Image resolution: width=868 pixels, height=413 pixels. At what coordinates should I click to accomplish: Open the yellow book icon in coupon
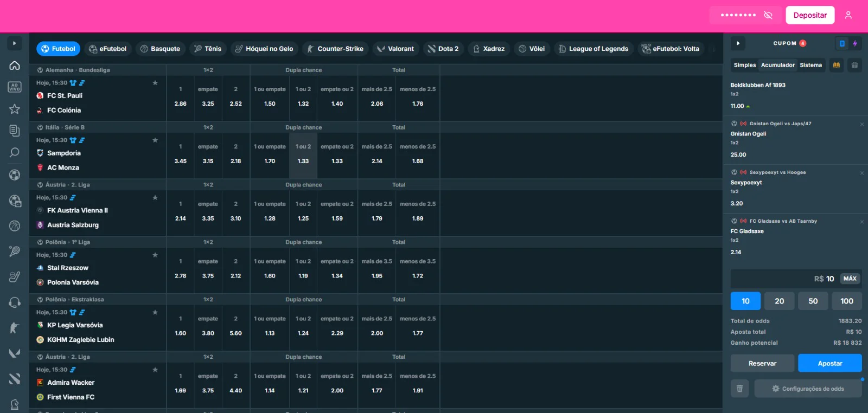[837, 65]
